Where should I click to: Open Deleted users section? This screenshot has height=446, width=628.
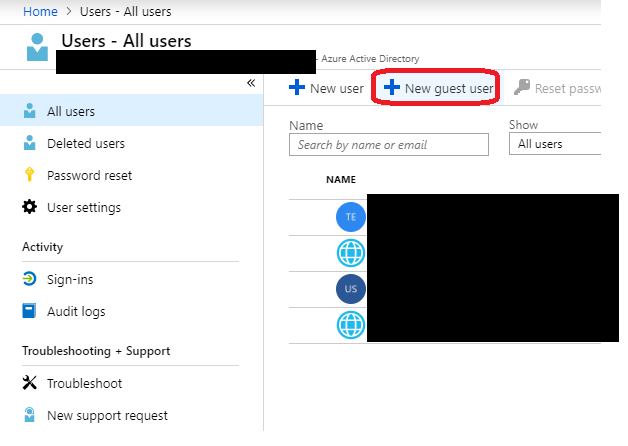pyautogui.click(x=85, y=143)
